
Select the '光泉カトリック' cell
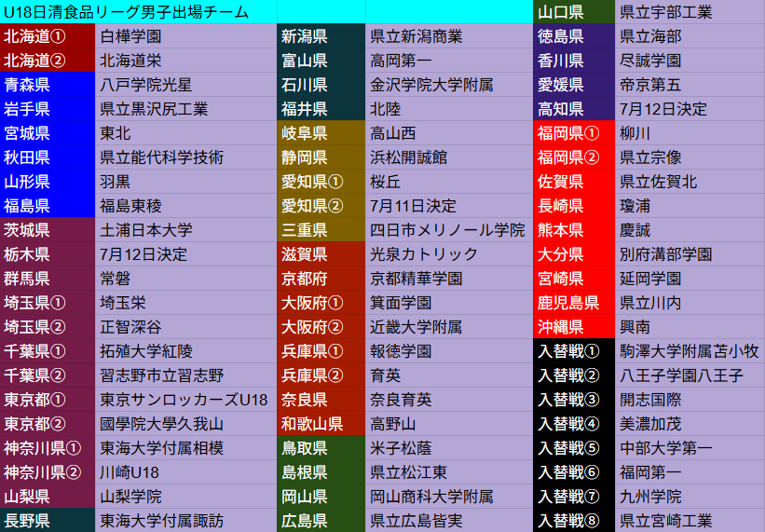point(449,254)
